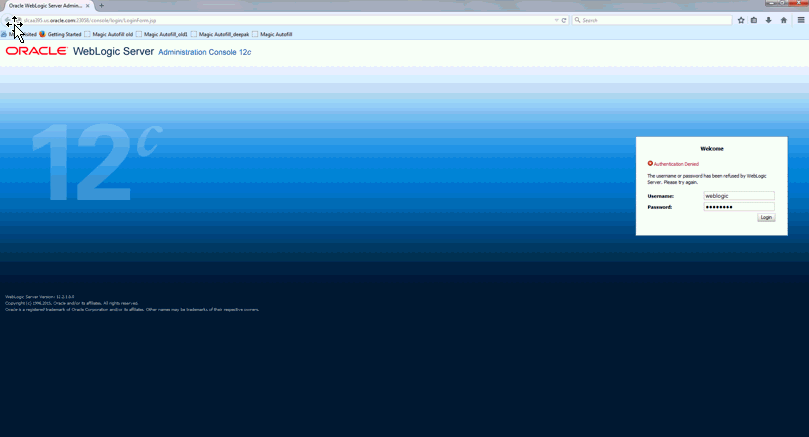Screen dimensions: 809x437
Task: Reload the page with the refresh icon
Action: (x=564, y=20)
